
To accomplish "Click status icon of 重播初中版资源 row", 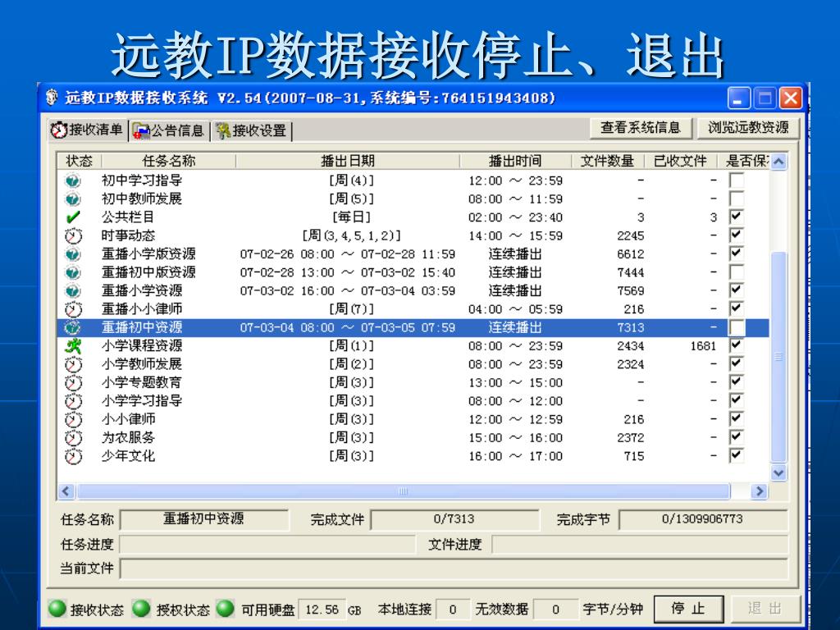I will (73, 272).
